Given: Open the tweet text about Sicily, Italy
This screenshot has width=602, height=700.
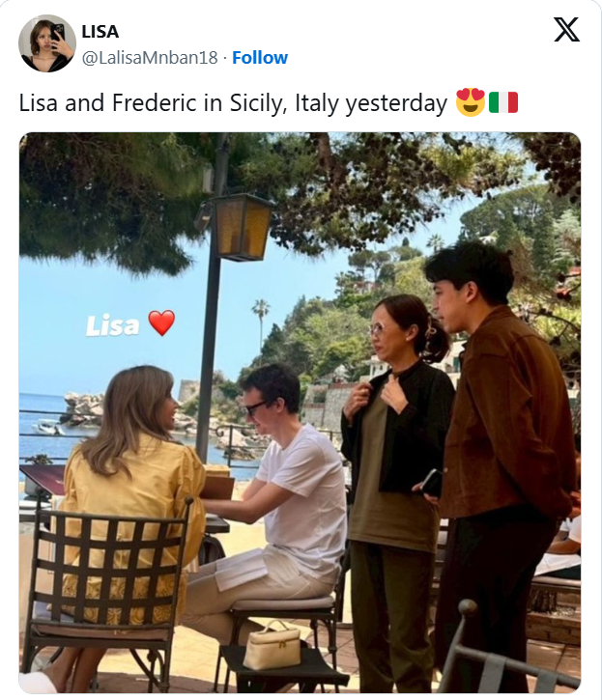Looking at the screenshot, I should [233, 103].
